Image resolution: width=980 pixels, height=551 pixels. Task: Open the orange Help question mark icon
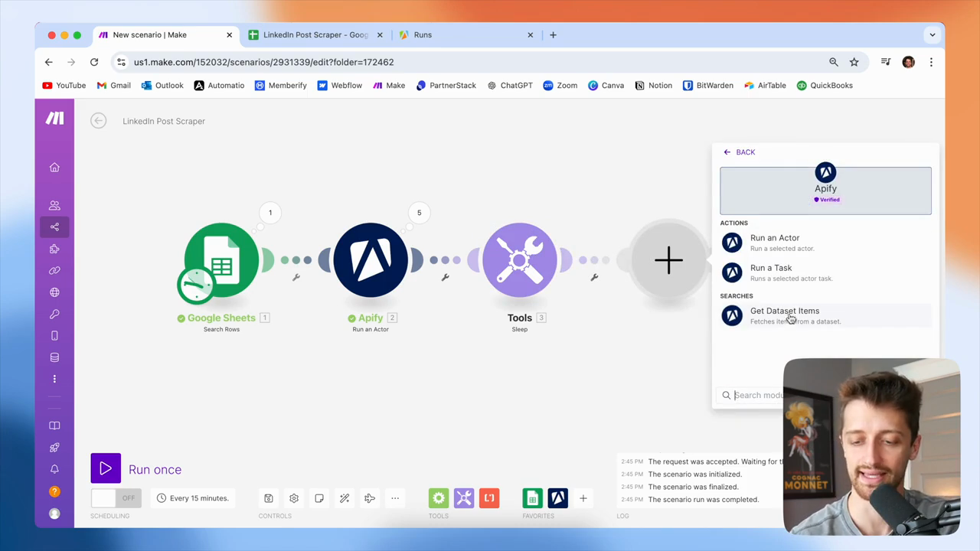click(x=54, y=491)
